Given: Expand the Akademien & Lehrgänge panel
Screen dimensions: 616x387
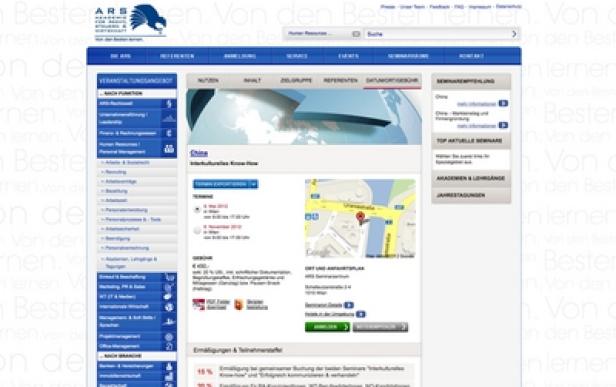Looking at the screenshot, I should click(x=471, y=178).
